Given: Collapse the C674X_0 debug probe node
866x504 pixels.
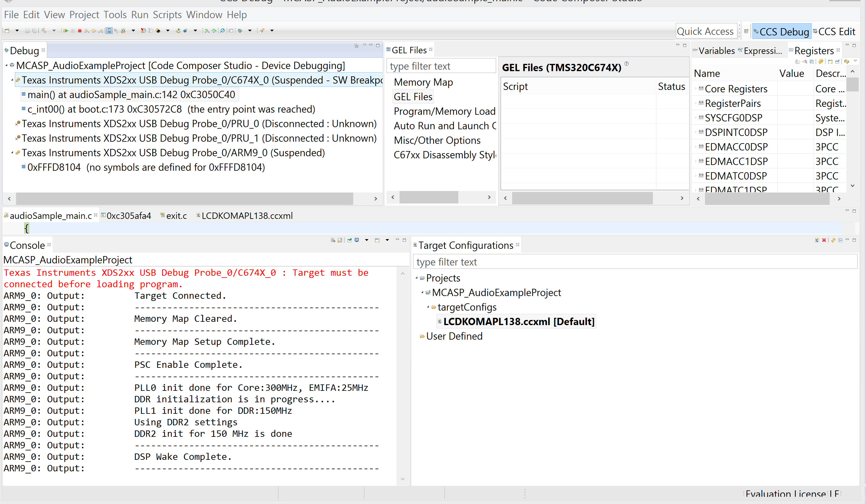Looking at the screenshot, I should (x=12, y=80).
